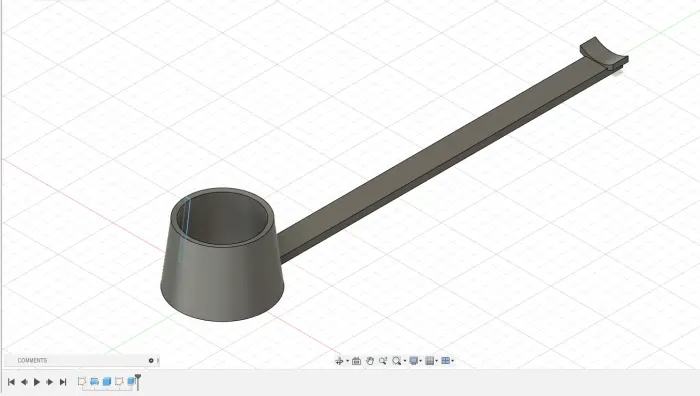Jump to timeline beginning
Screen dimensions: 700x396
[12, 382]
